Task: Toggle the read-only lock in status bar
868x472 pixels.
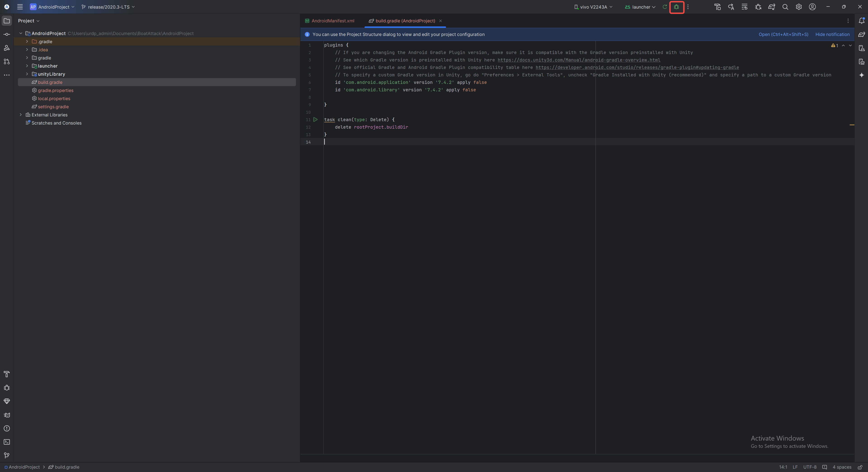Action: [x=860, y=467]
